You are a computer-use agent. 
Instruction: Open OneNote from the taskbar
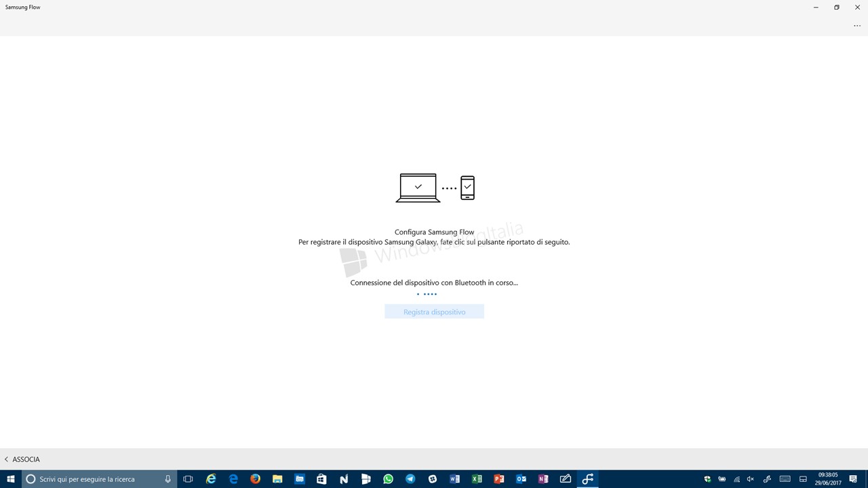click(543, 479)
